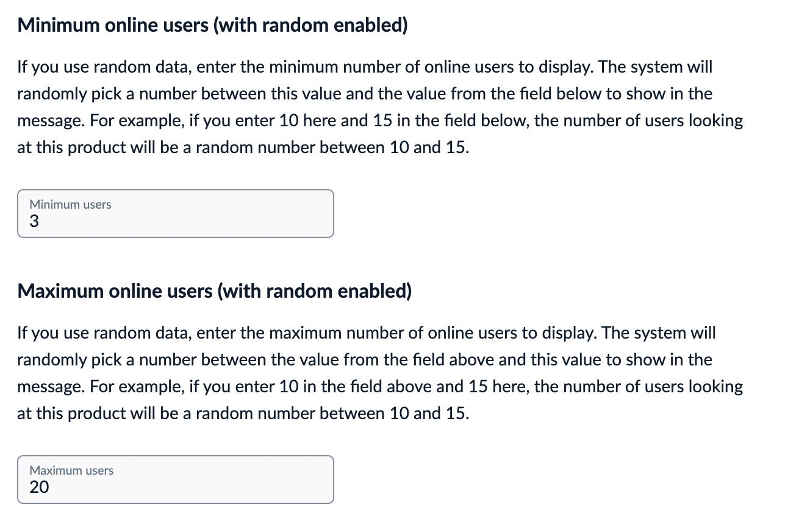Click the Minimum users input field
Image resolution: width=810 pixels, height=532 pixels.
click(175, 214)
